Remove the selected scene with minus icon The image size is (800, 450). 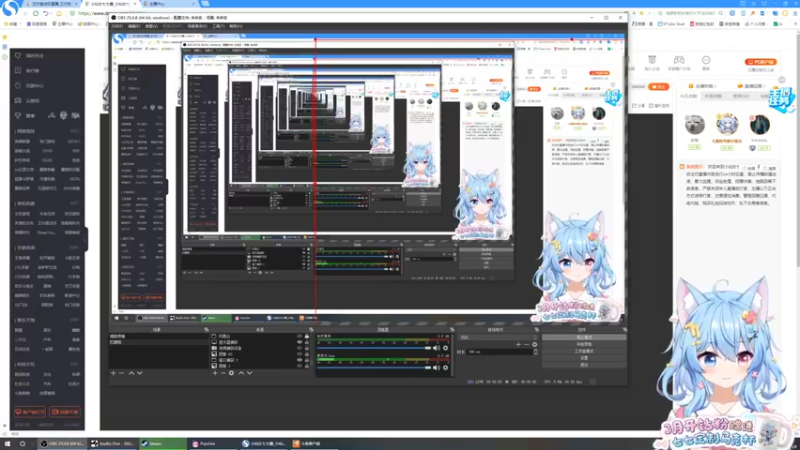pyautogui.click(x=121, y=373)
